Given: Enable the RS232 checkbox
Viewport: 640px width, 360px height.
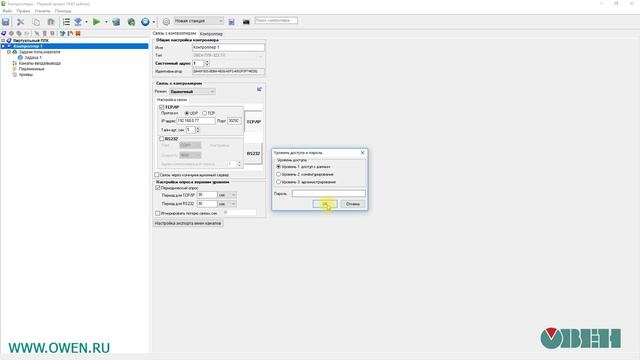Looking at the screenshot, I should [162, 139].
